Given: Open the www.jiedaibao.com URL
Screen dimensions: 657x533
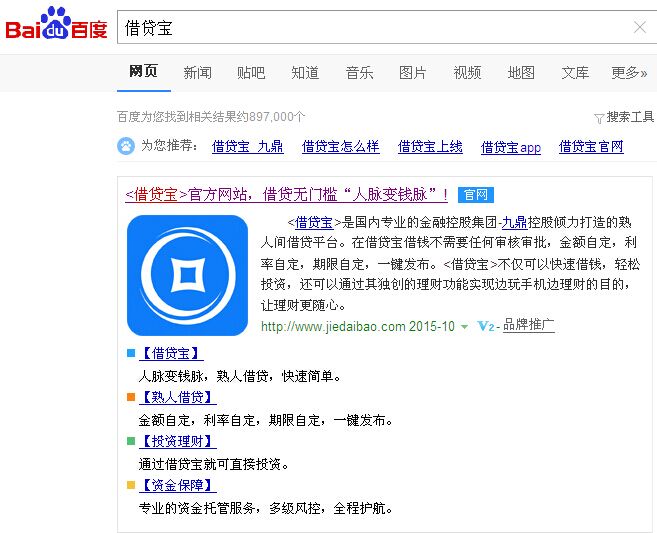Looking at the screenshot, I should pyautogui.click(x=334, y=326).
